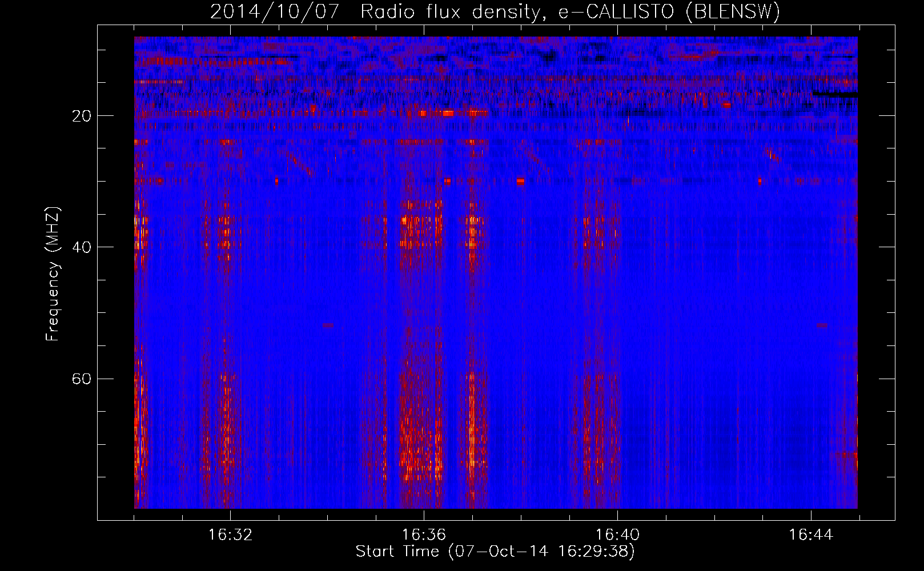Click the 40 frequency tick label

tap(82, 247)
